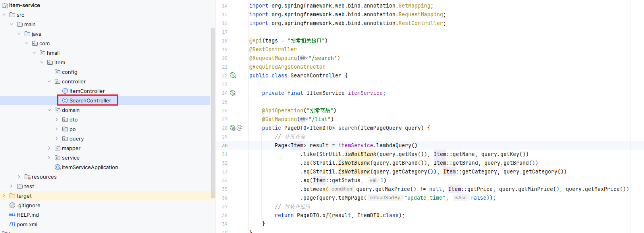Click the @ mapping gutter icon on line 28
Viewport: 644px width, 233px height.
pyautogui.click(x=239, y=128)
